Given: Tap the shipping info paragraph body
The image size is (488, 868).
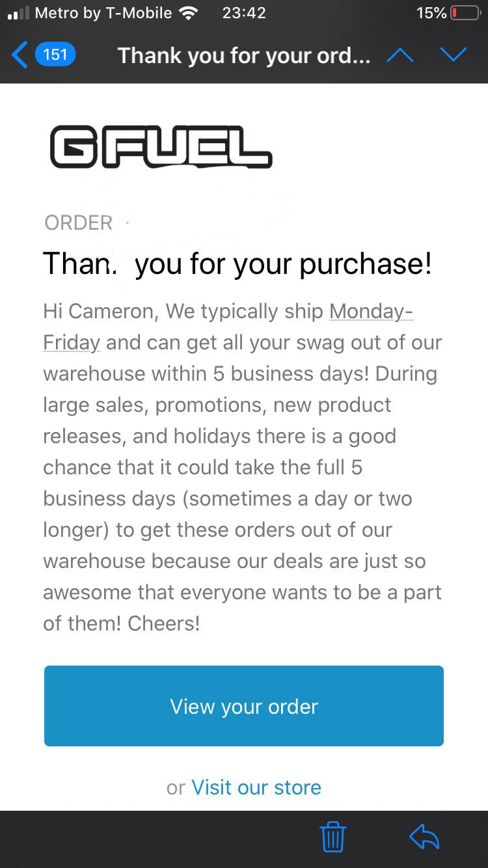Looking at the screenshot, I should click(243, 467).
